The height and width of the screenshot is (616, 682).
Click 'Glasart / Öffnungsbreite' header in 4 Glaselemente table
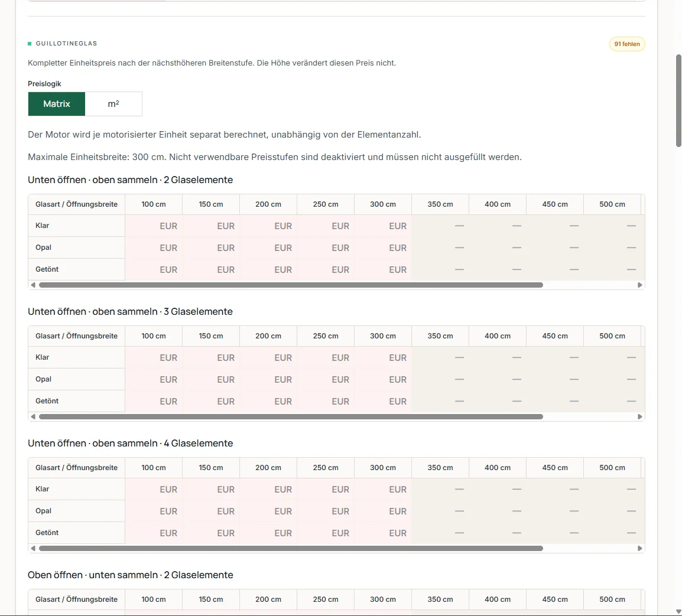77,468
